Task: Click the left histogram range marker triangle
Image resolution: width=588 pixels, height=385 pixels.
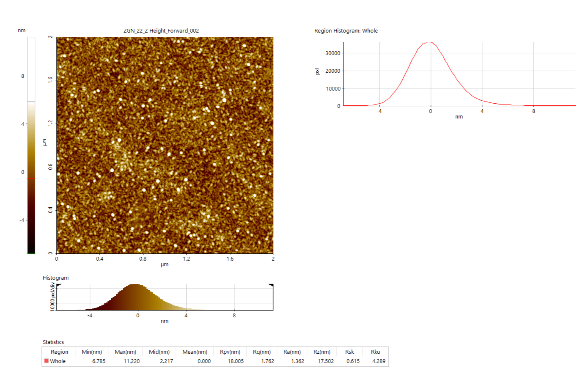Action: pyautogui.click(x=58, y=286)
